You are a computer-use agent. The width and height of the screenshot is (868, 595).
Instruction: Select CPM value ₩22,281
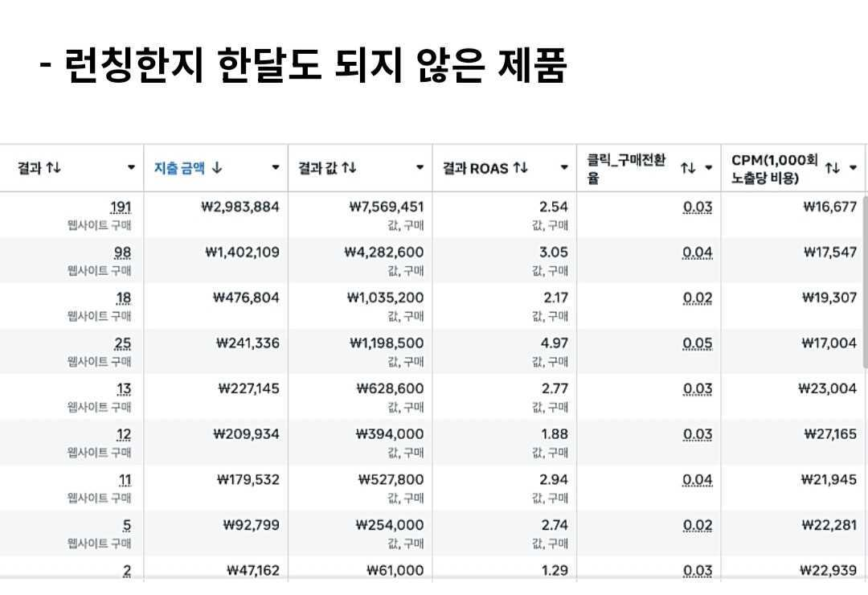pyautogui.click(x=829, y=525)
